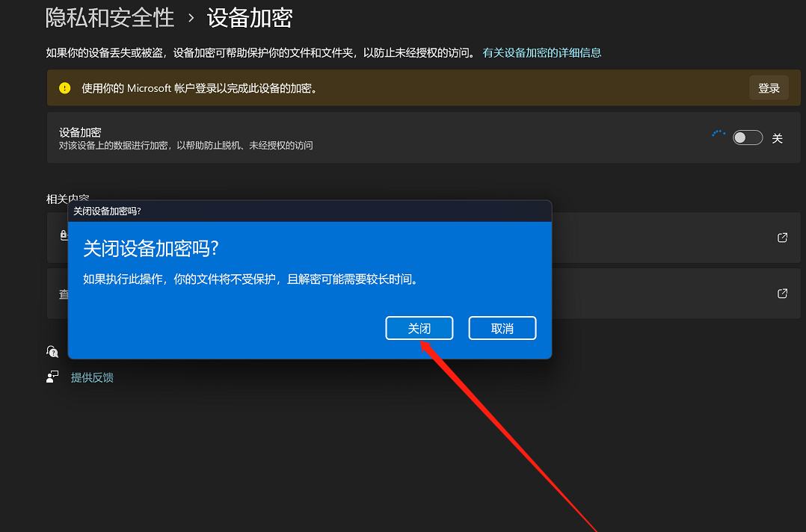
Task: Click the Microsoft 帐户 banner message
Action: pos(200,88)
